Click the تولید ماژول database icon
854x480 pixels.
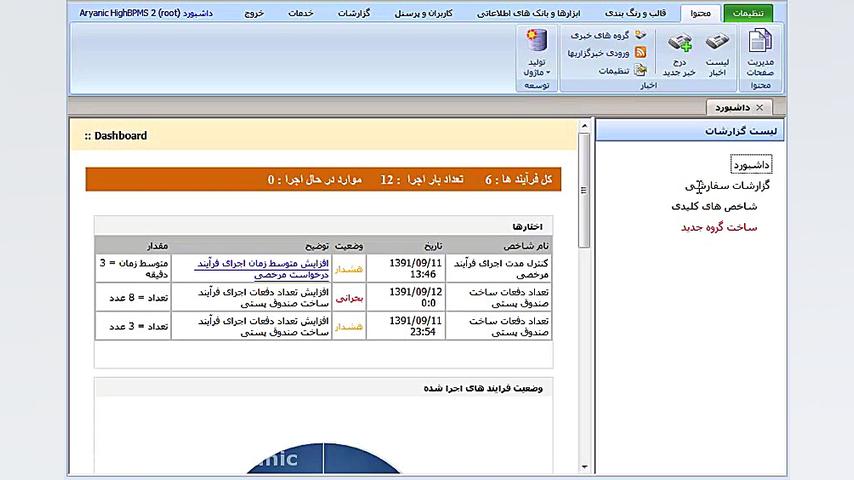[537, 41]
